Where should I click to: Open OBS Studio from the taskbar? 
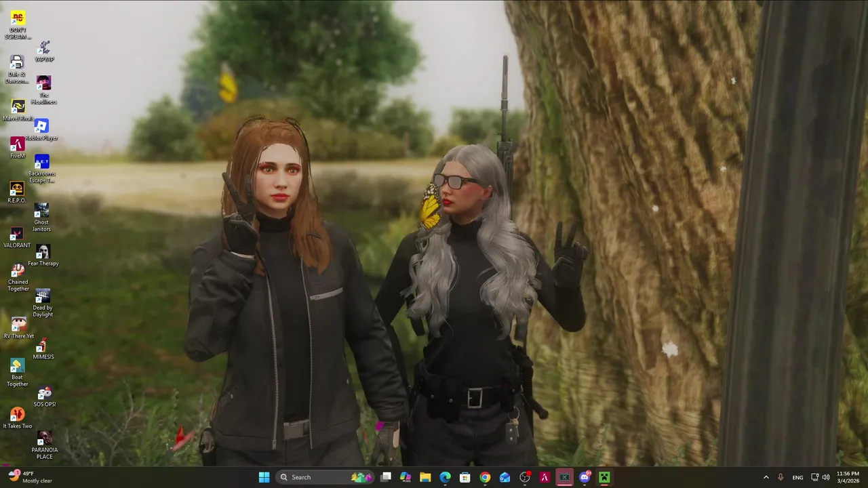[525, 477]
